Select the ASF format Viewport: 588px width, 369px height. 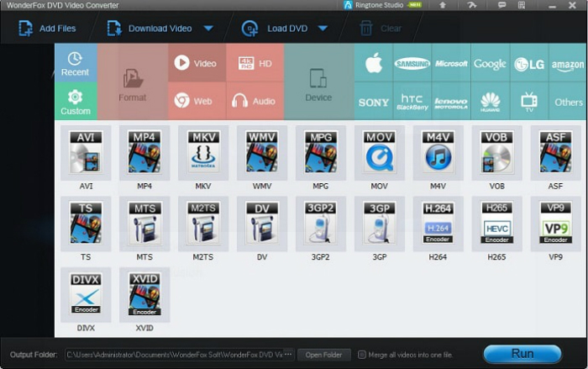pyautogui.click(x=556, y=153)
